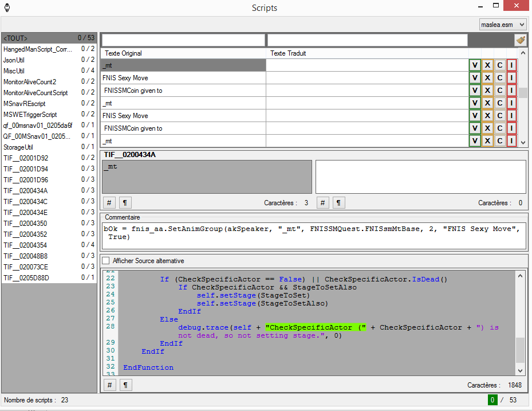
Task: Click down arrow of strings table scrollbar
Action: 522,142
